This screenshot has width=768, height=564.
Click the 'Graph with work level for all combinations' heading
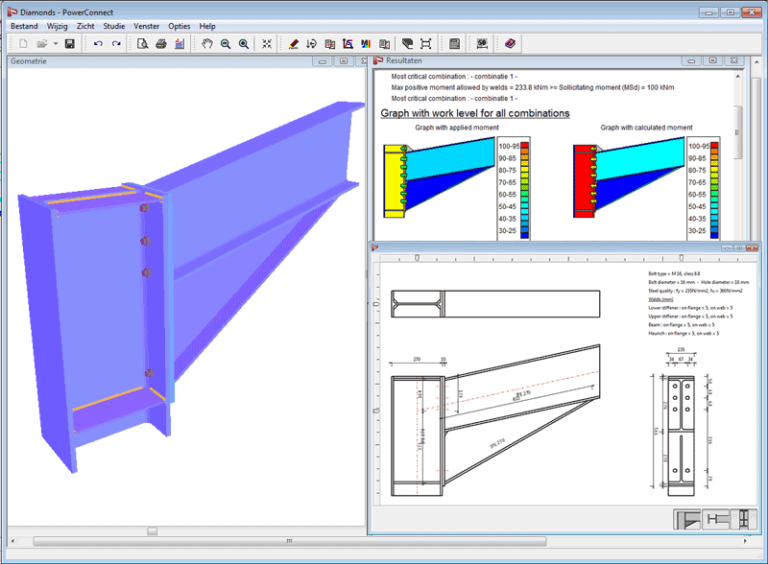[475, 113]
